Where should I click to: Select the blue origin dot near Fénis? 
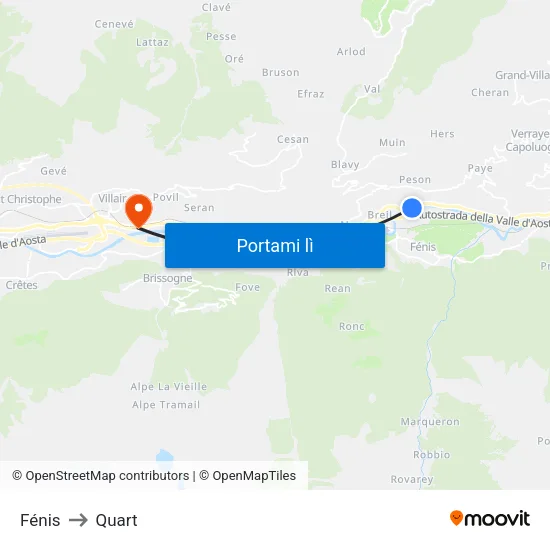tap(411, 208)
